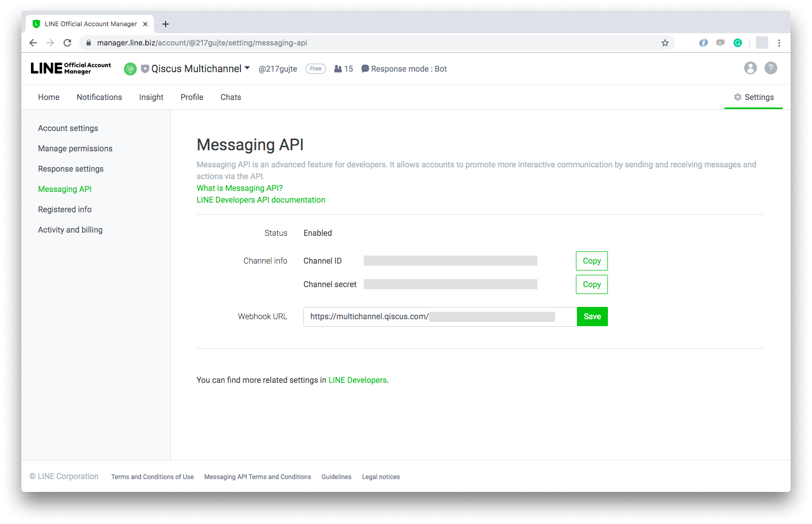Click into the Webhook URL field
812x524 pixels.
coord(440,317)
